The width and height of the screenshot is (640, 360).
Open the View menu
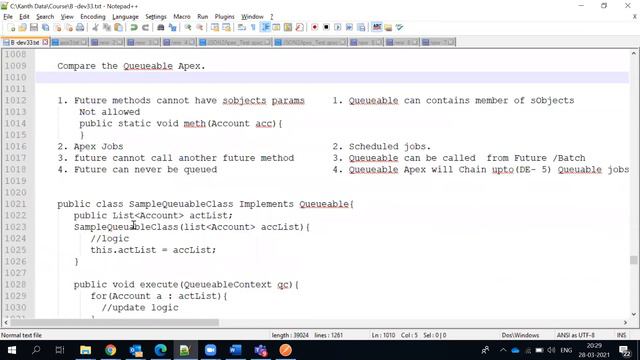67,17
